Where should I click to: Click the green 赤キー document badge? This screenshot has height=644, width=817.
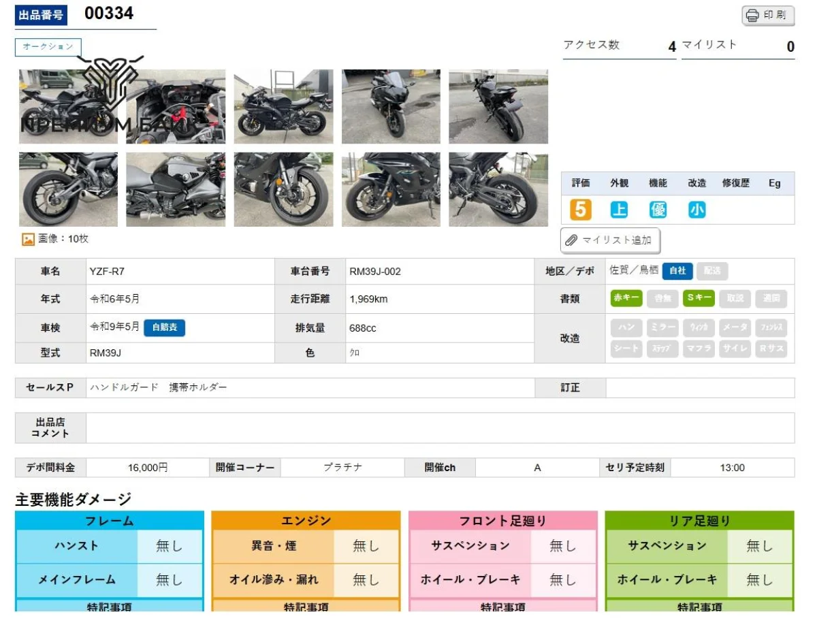point(626,298)
